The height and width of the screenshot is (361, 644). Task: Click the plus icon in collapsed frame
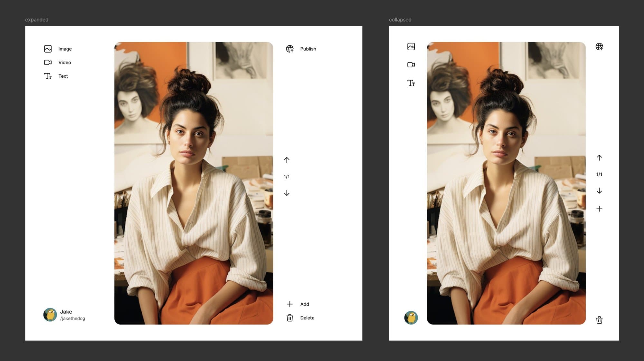coord(599,209)
